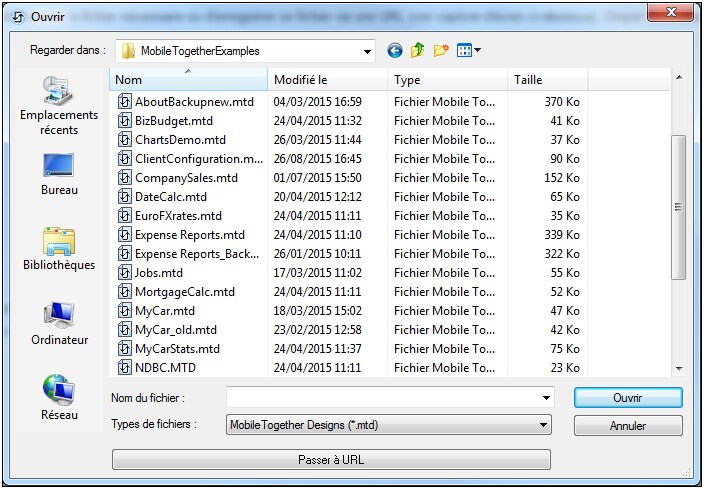Select the Bureau sidebar icon
Screen dimensions: 704x489
(x=59, y=174)
